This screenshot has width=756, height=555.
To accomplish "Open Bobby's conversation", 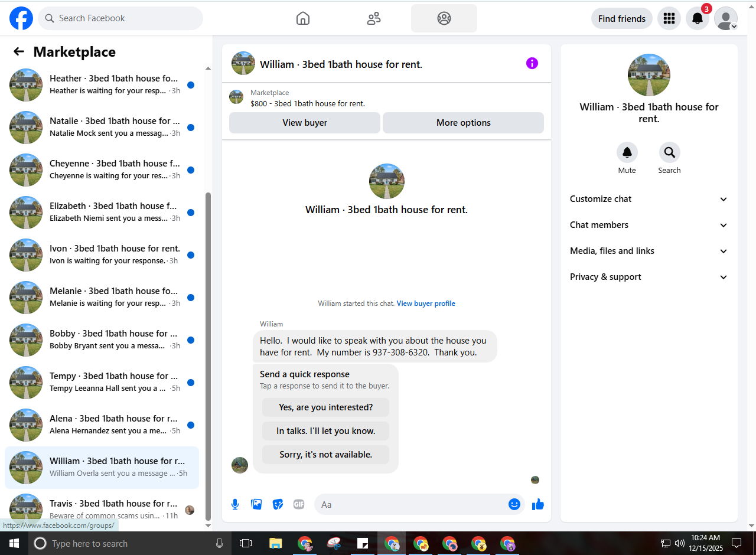I will click(x=102, y=340).
